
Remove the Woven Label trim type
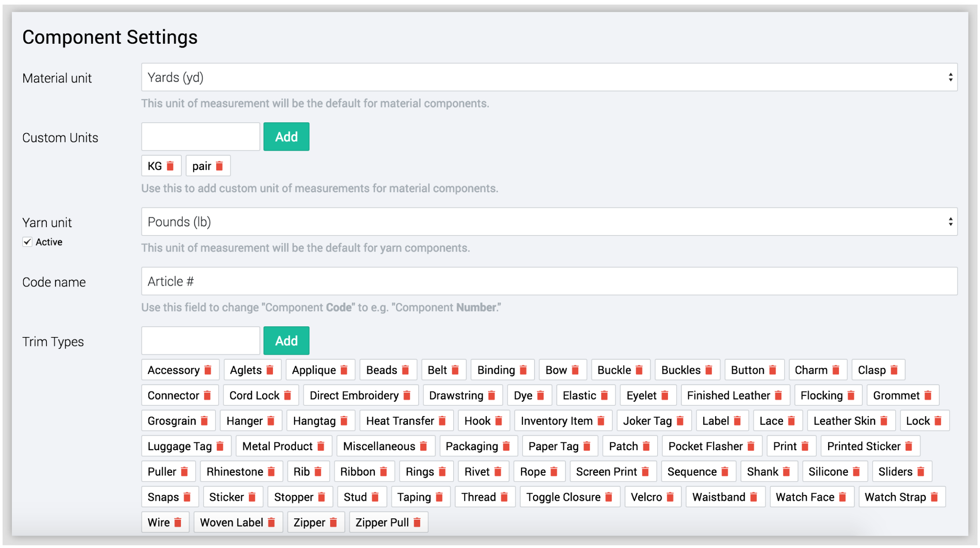(271, 522)
